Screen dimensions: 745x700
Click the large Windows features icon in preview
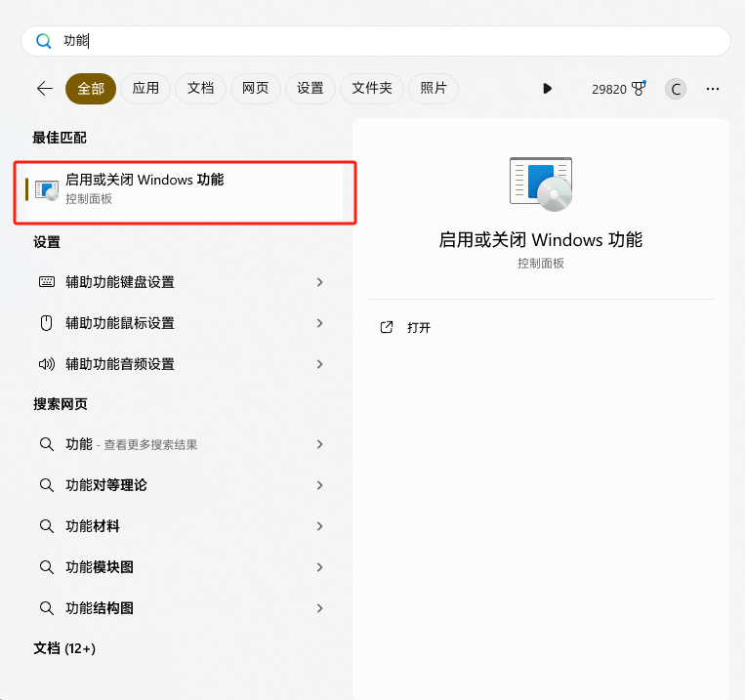click(x=541, y=185)
